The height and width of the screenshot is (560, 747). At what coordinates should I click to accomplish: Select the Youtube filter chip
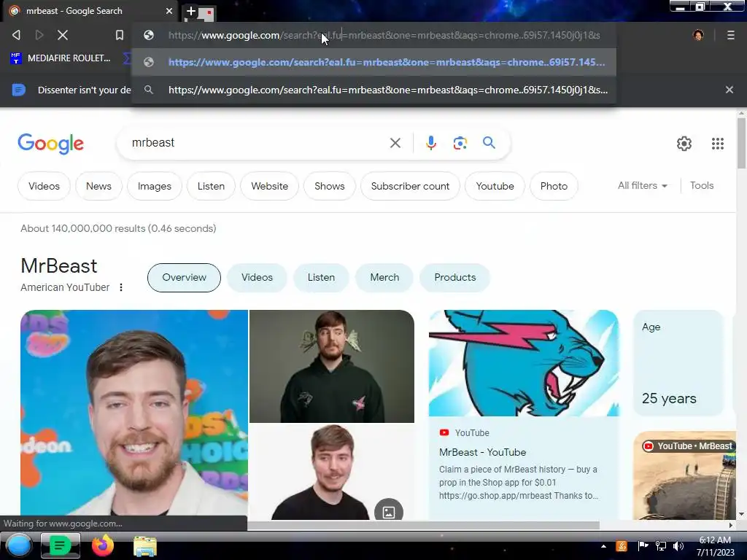click(495, 186)
